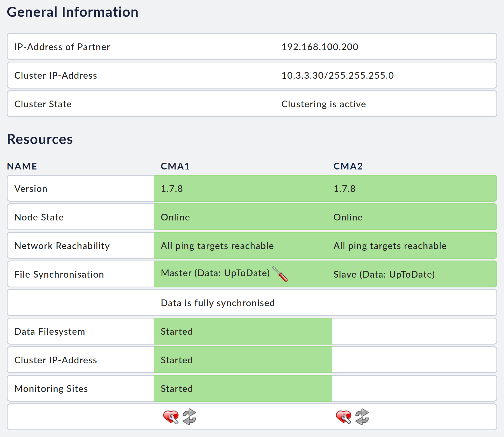504x437 pixels.
Task: Click the resource swap arrows icon under CMA2
Action: coord(362,417)
